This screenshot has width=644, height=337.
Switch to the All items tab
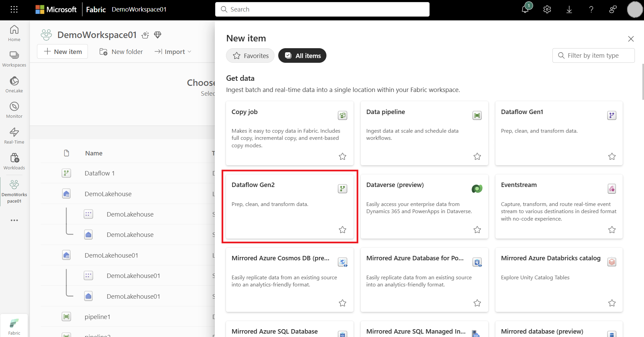(302, 56)
